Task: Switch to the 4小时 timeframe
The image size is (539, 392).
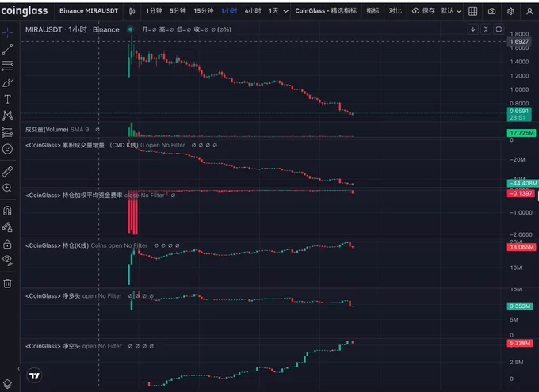Action: [x=253, y=11]
